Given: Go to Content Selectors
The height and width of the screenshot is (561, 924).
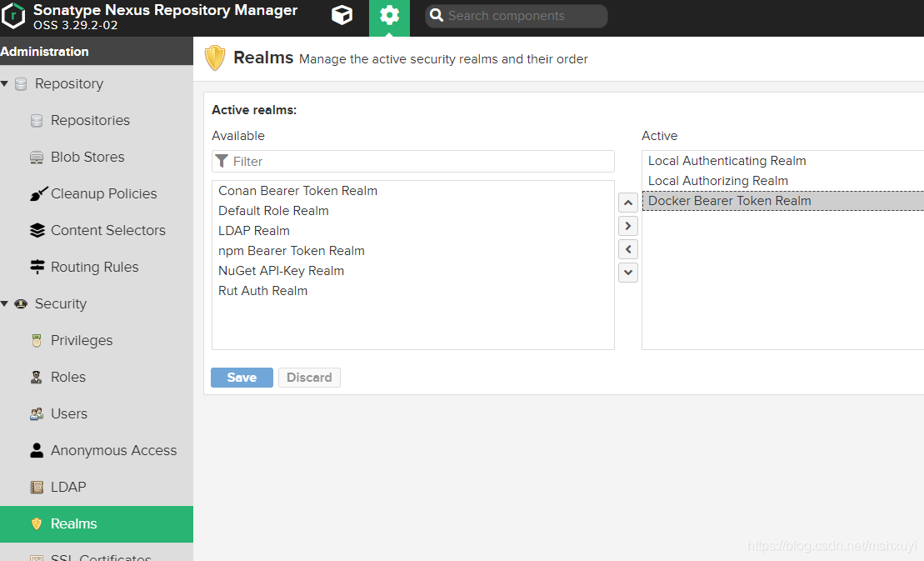Looking at the screenshot, I should (x=107, y=230).
